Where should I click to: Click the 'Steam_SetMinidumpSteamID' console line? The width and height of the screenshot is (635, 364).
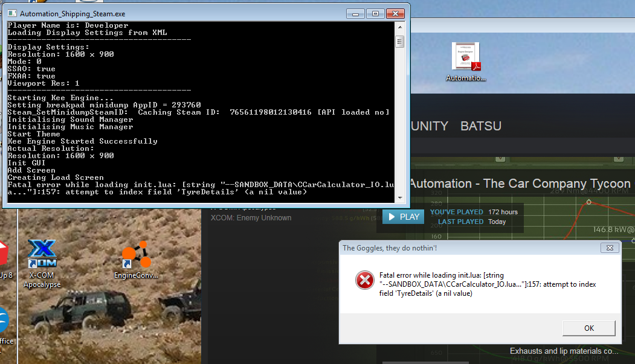(x=198, y=112)
